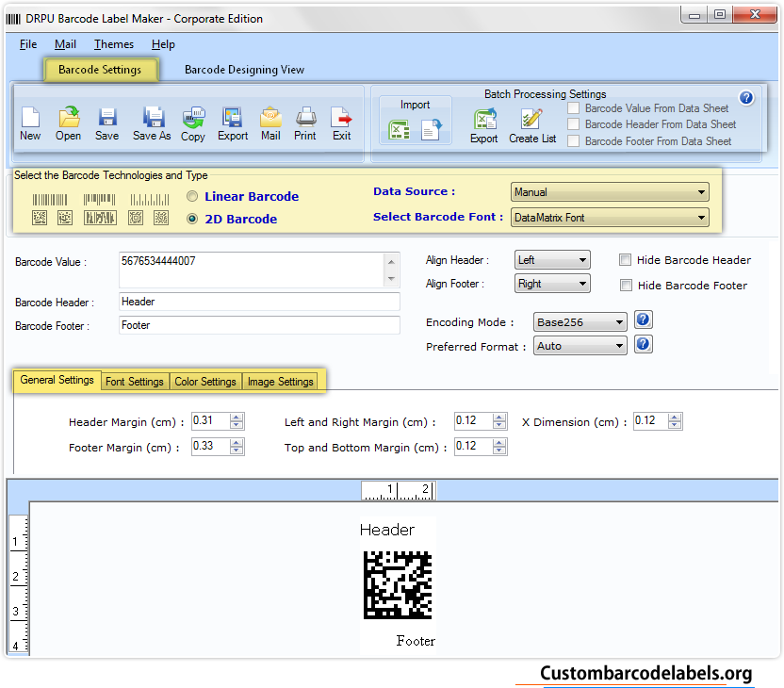Open a file with the Open icon
The image size is (784, 688).
pos(69,118)
